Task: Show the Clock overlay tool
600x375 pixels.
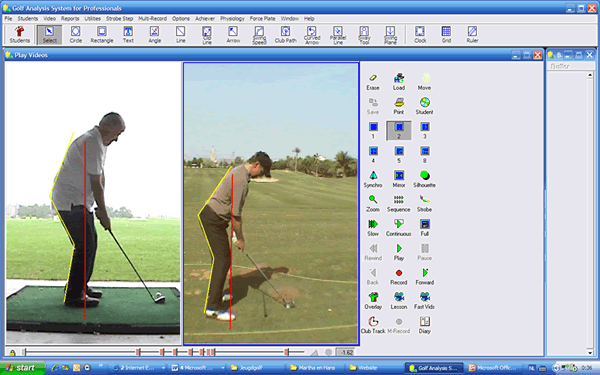Action: pos(420,35)
